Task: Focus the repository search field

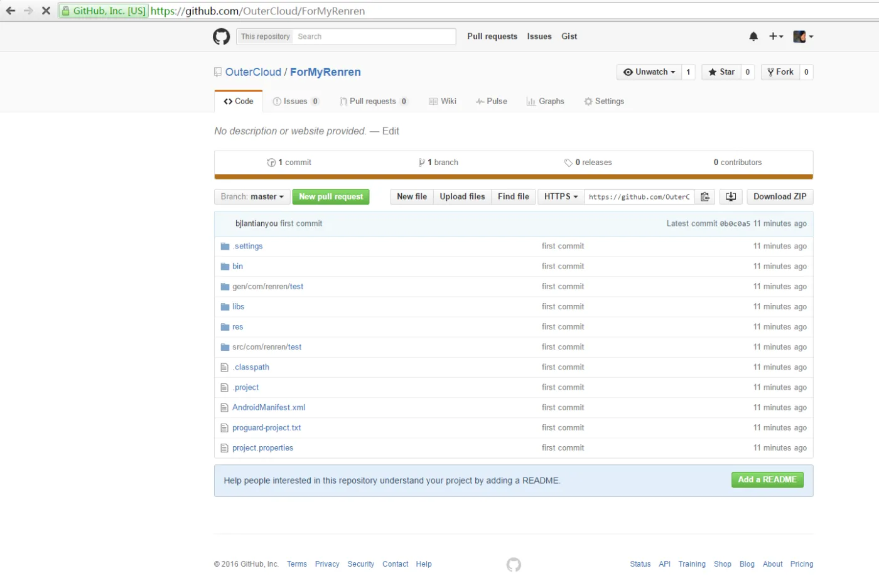Action: [374, 36]
